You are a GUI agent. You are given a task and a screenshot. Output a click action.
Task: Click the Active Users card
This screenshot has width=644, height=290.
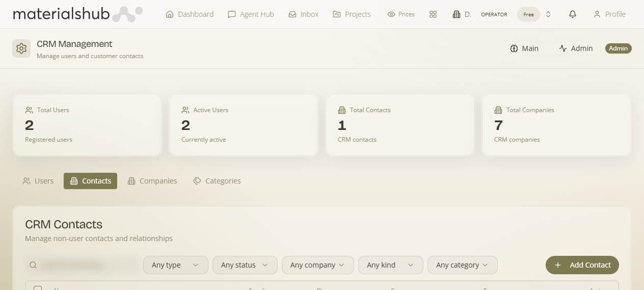point(244,125)
